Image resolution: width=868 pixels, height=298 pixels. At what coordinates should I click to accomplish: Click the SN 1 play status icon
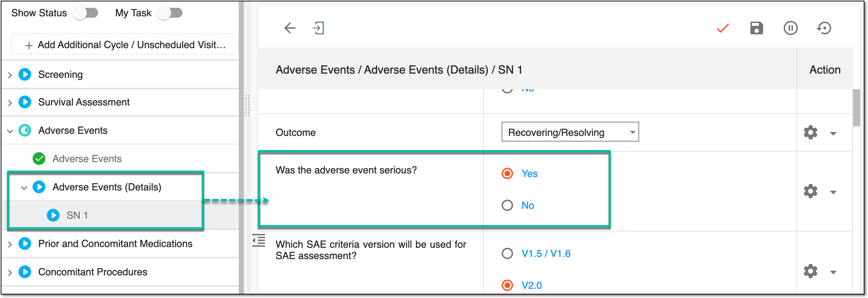(53, 215)
